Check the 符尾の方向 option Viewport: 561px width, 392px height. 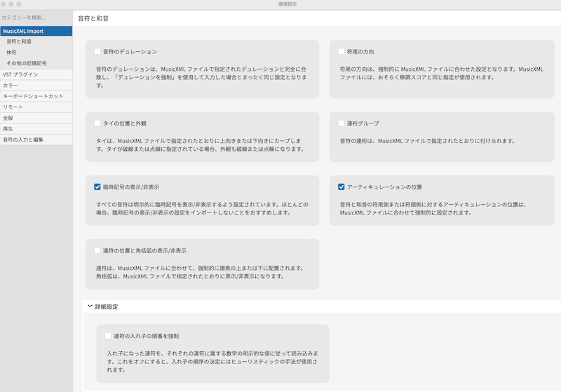(x=342, y=52)
